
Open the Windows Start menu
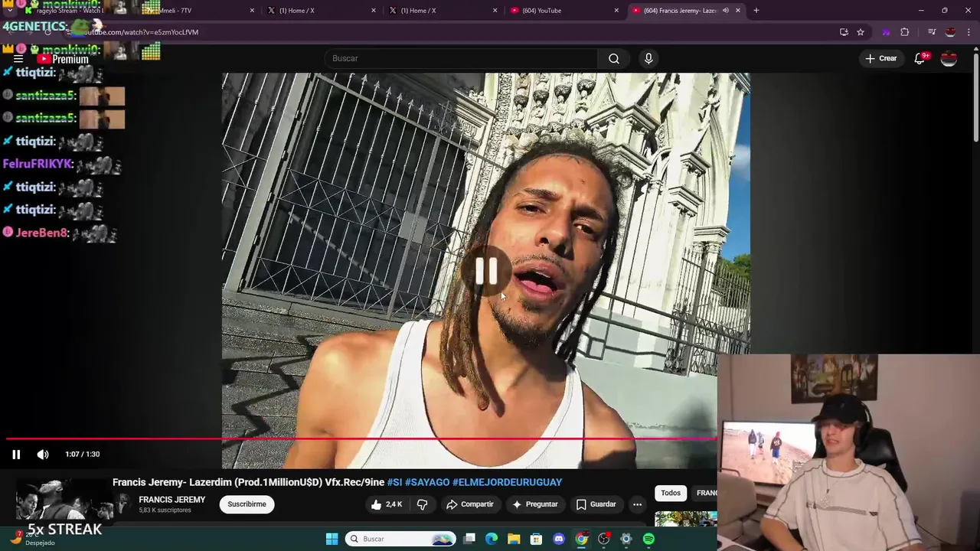click(x=332, y=539)
